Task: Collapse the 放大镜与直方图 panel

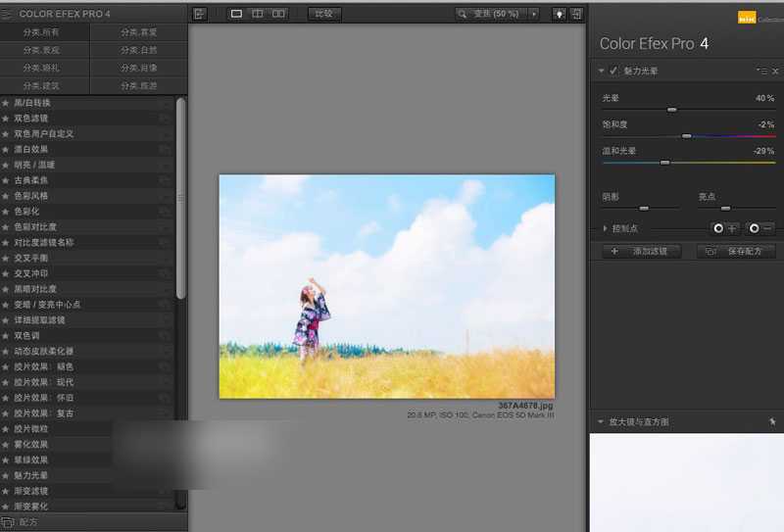Action: (x=600, y=422)
